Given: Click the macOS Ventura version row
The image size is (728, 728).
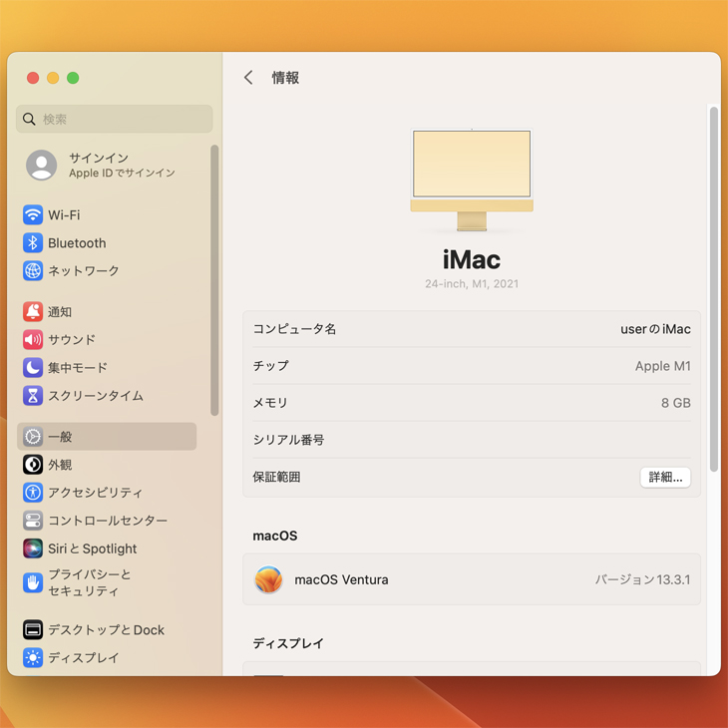Looking at the screenshot, I should (x=471, y=579).
